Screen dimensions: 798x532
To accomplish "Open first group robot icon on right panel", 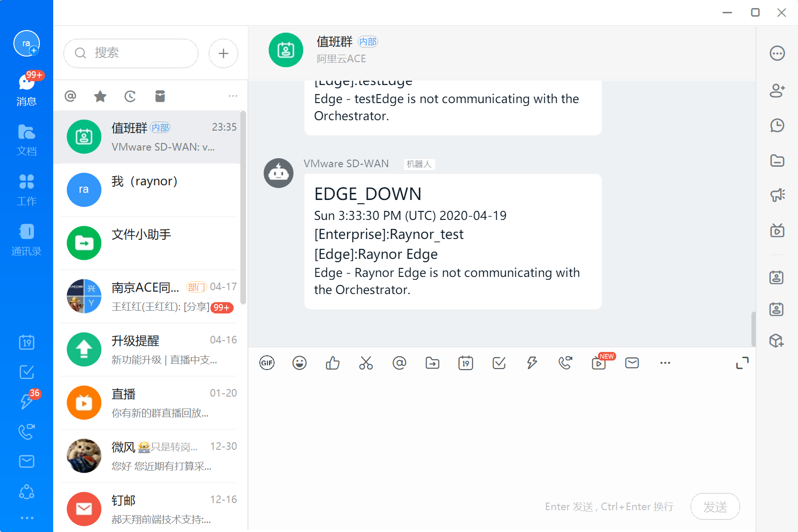I will [x=777, y=277].
